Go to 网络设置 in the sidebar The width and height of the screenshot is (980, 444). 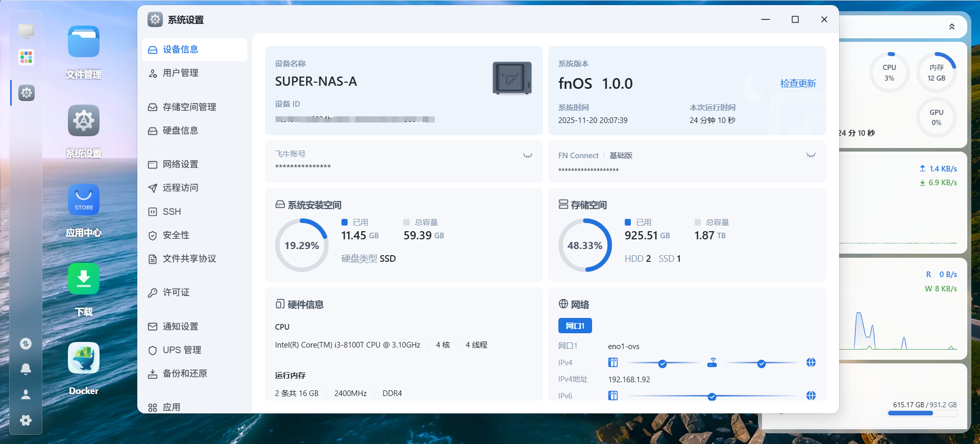tap(180, 164)
